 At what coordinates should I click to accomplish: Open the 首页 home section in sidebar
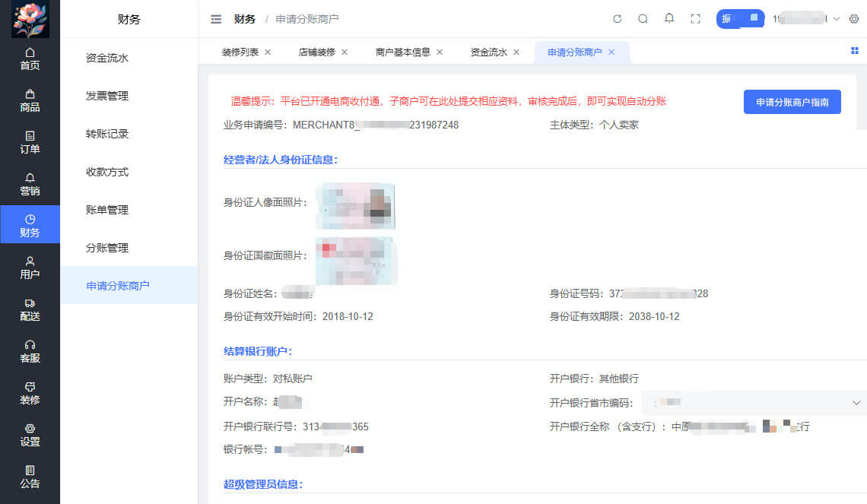tap(30, 58)
